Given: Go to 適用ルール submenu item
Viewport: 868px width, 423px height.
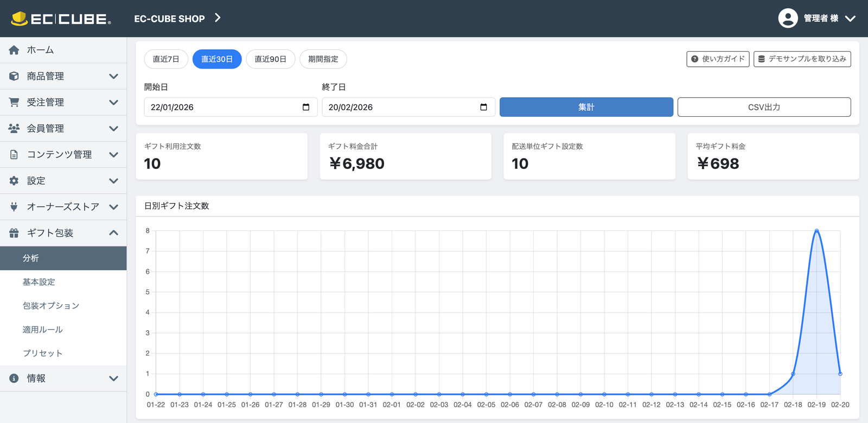Looking at the screenshot, I should click(x=43, y=330).
